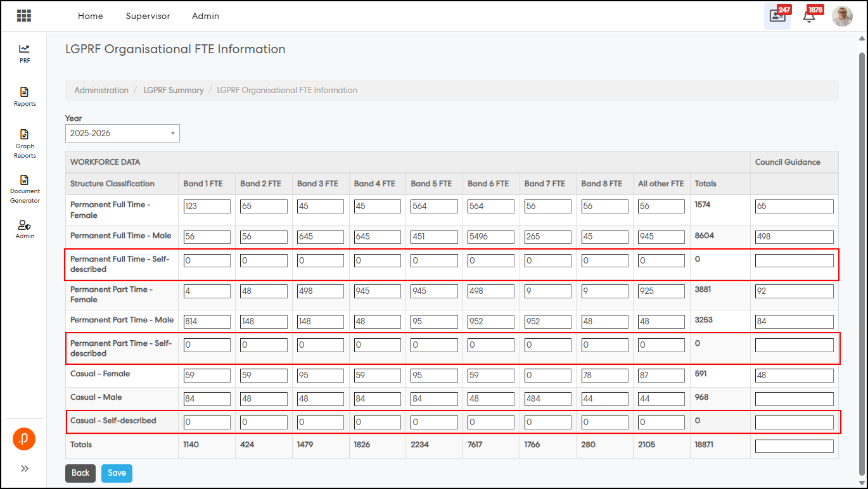
Task: Open the Document Generator sidebar icon
Action: tap(25, 180)
